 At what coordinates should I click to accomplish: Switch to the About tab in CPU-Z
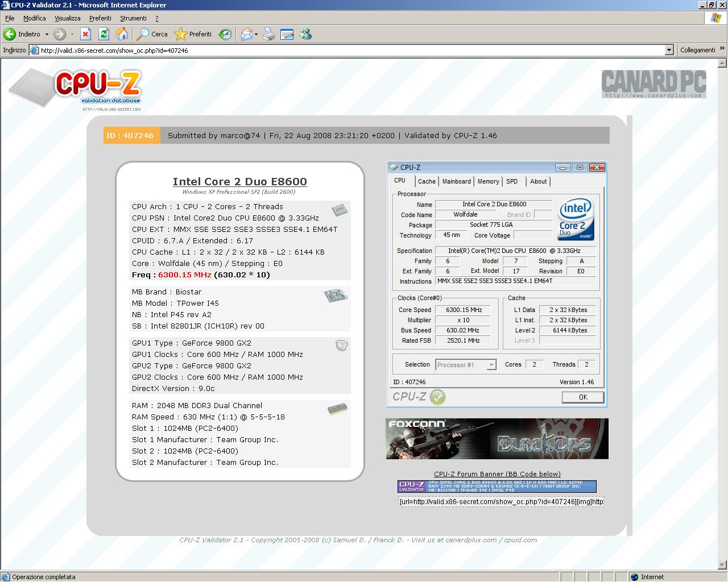coord(538,181)
